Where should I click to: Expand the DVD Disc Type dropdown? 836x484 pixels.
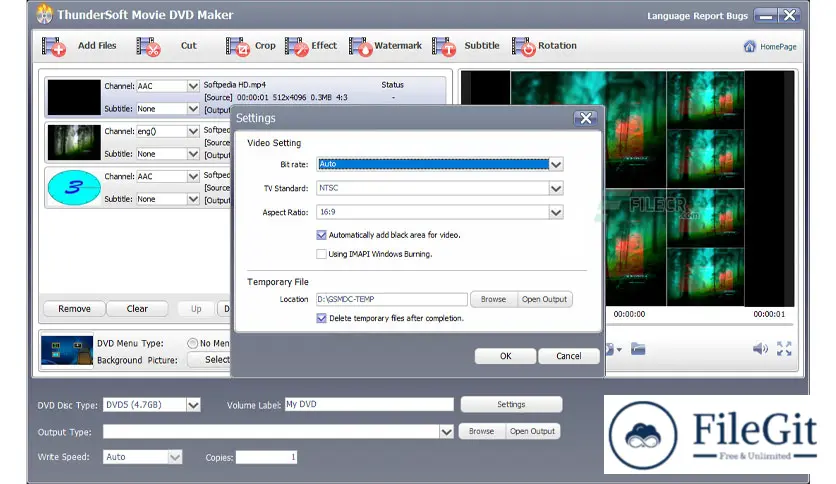193,405
